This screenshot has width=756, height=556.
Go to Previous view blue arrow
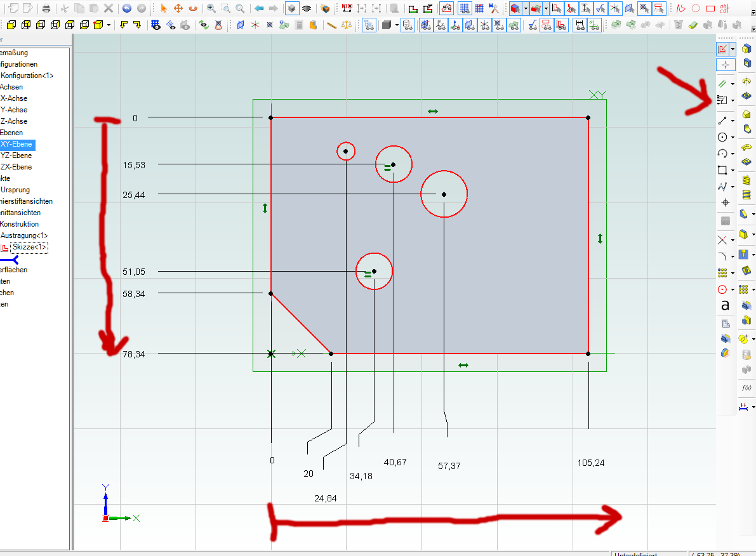pyautogui.click(x=259, y=8)
